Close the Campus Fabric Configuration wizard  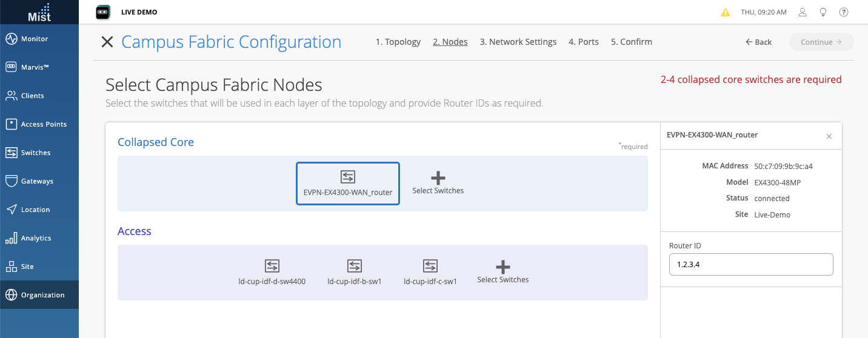[x=107, y=42]
